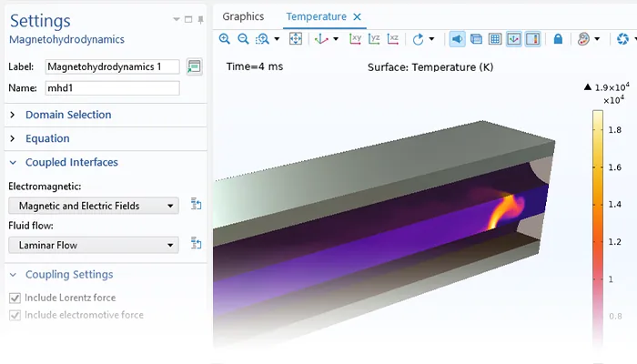
Task: Select the Temperature tab
Action: point(317,16)
